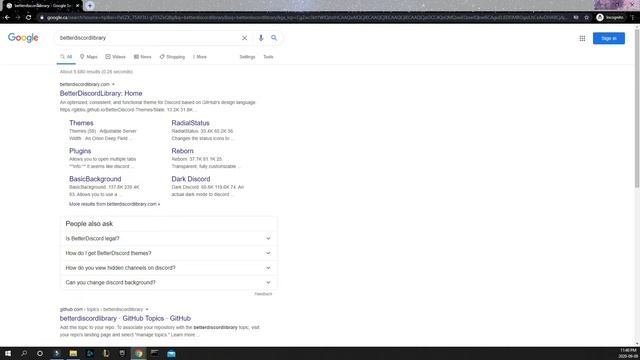Close the betterdiscordlibrary Google tab
Viewport: 640px width, 360px height.
(77, 6)
